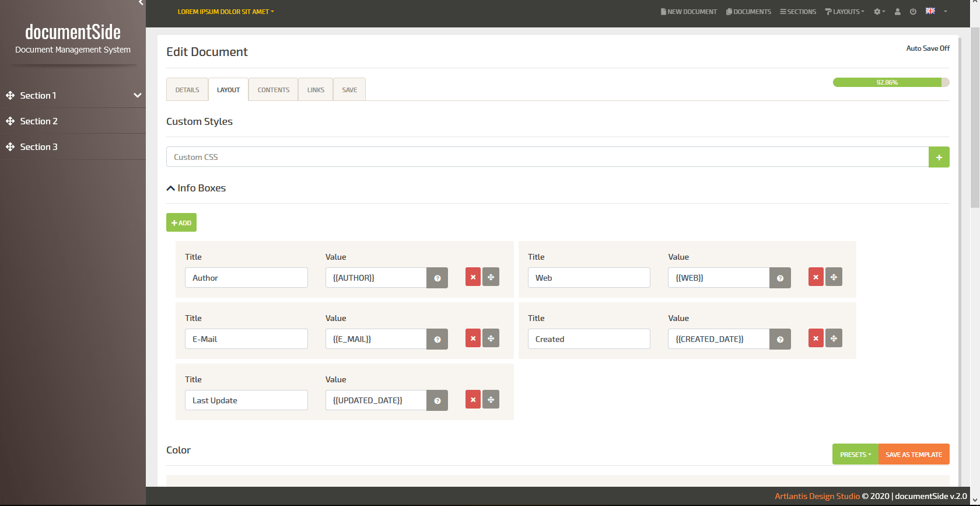Click the move handle for Web box

point(834,277)
